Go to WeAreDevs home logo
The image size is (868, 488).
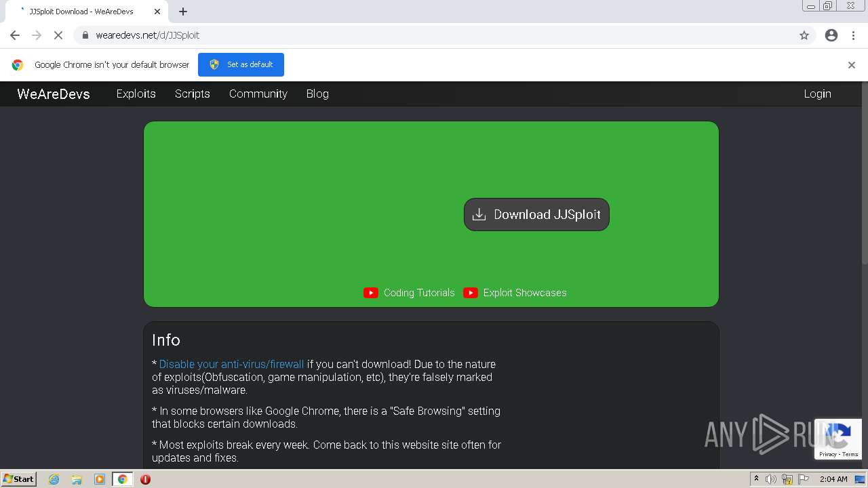[x=54, y=94]
